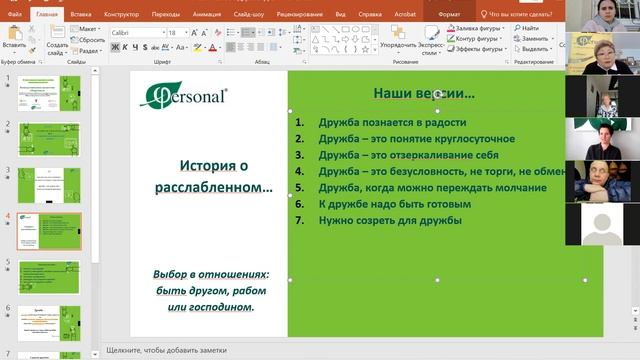Viewport: 640px width, 360px height.
Task: Select slide 1 thumbnail
Action: pyautogui.click(x=49, y=93)
